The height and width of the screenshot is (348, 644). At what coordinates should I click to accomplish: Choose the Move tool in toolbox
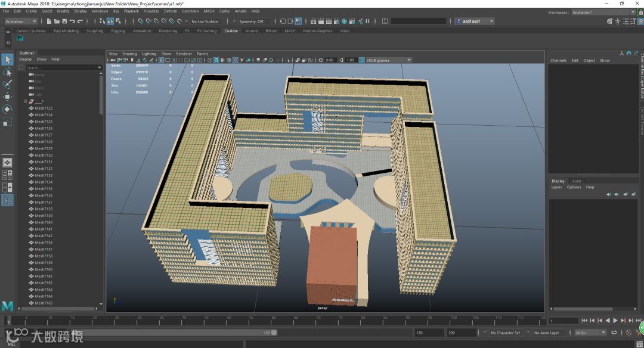pyautogui.click(x=7, y=97)
